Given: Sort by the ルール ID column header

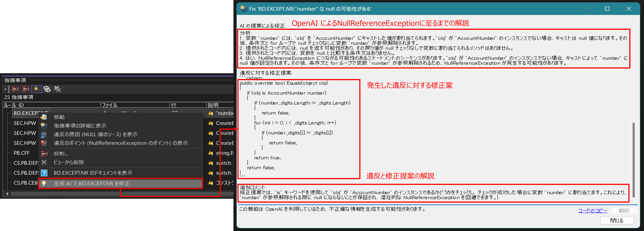Looking at the screenshot, I should coord(51,105).
